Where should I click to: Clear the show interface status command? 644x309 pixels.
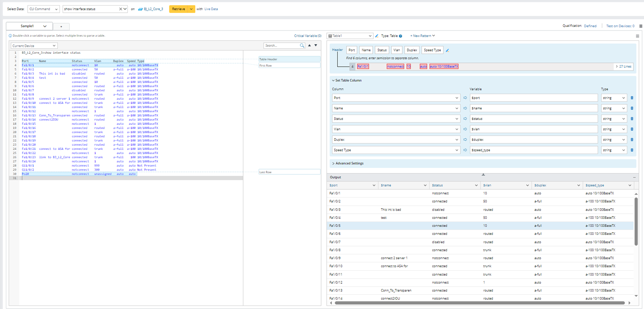click(x=120, y=9)
